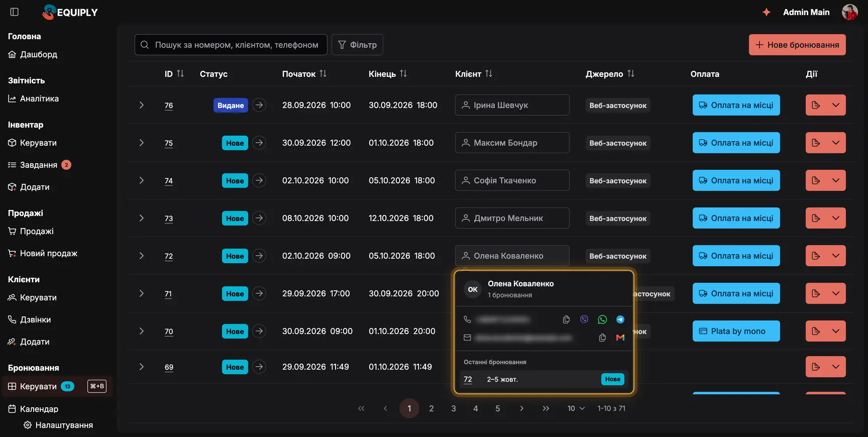This screenshot has height=437, width=868.
Task: Open Дашборд in sidebar
Action: (33, 54)
